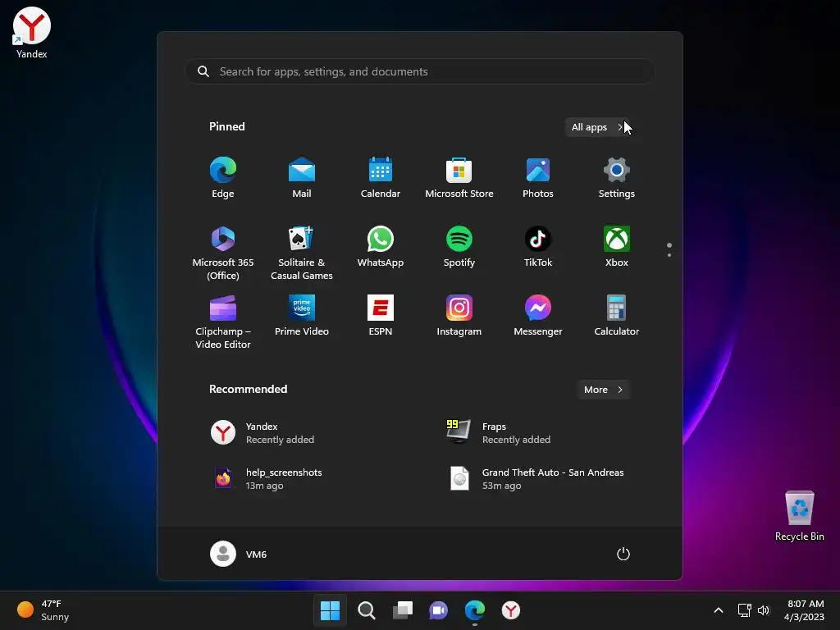Open Settings from the pinned apps

(617, 178)
